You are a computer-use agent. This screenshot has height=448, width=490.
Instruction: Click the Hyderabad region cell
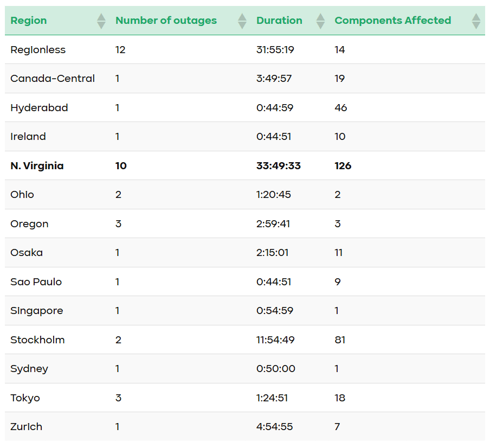click(39, 108)
